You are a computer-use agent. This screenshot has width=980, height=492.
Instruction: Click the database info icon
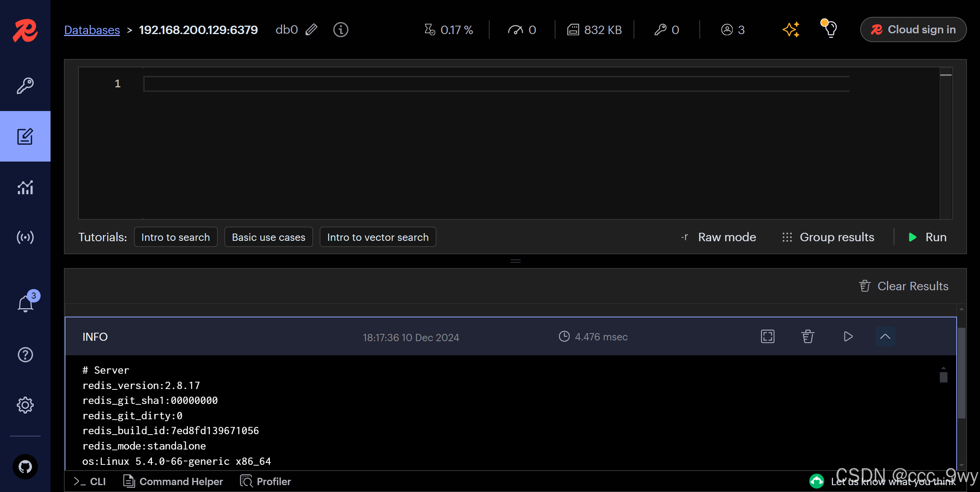click(x=340, y=30)
